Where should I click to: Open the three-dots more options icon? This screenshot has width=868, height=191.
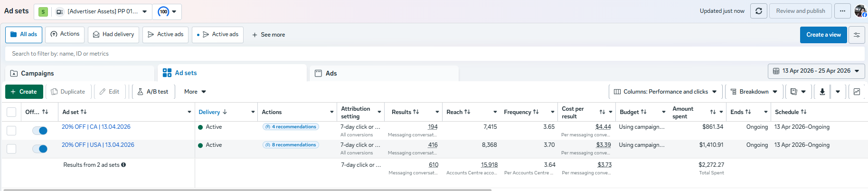coord(842,11)
